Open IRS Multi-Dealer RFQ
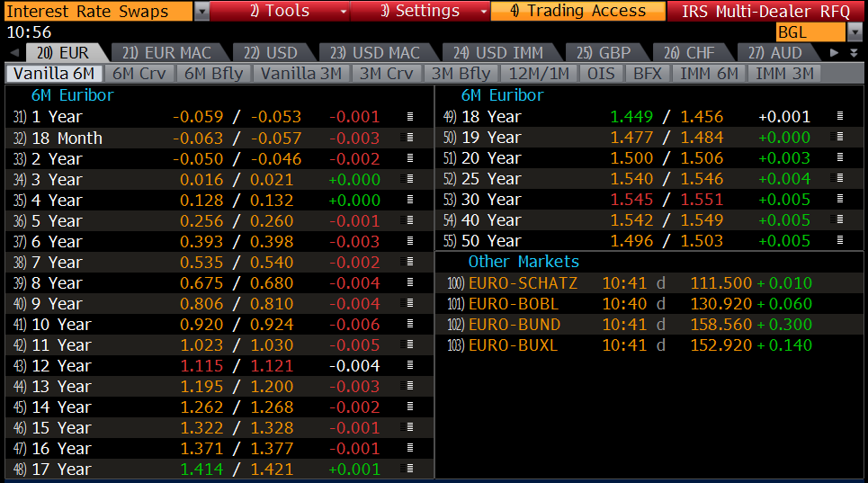The image size is (868, 483). coord(766,11)
